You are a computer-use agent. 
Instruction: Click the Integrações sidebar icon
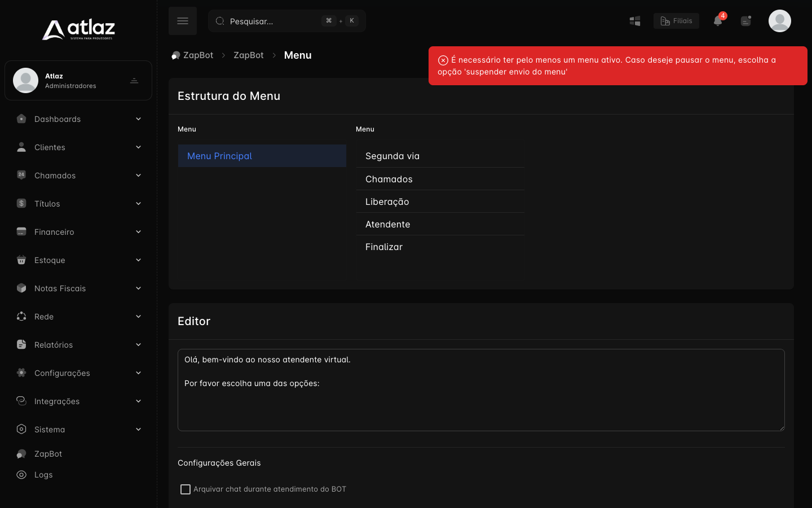point(21,401)
